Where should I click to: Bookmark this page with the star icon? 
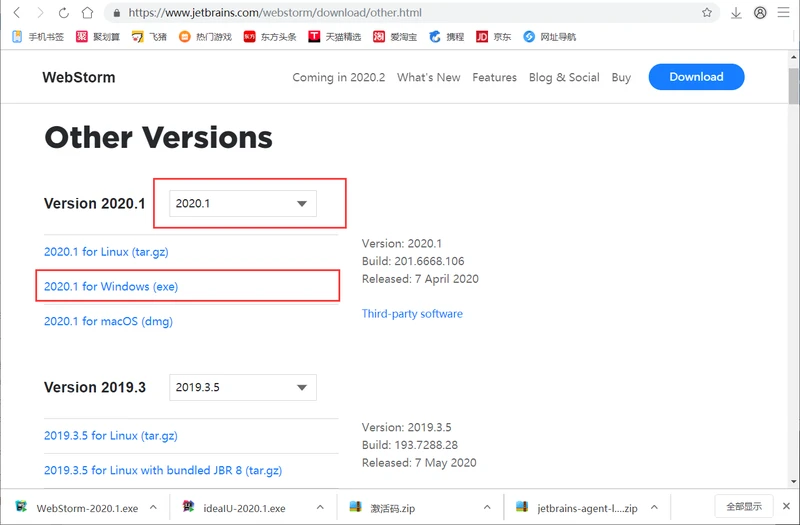click(x=707, y=13)
